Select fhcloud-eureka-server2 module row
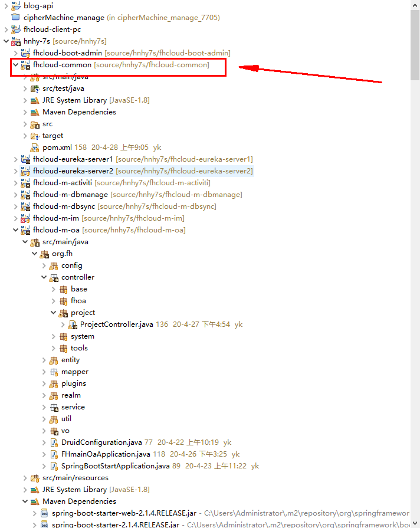This screenshot has width=420, height=528. click(137, 171)
